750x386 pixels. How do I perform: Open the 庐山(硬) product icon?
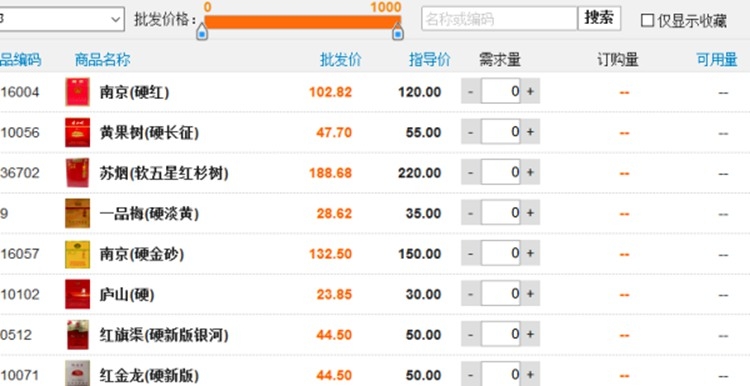tap(77, 294)
